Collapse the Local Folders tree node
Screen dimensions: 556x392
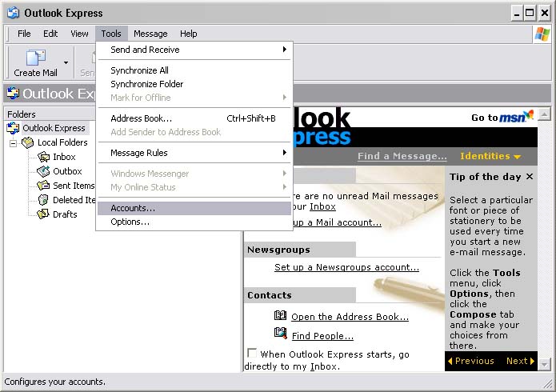(13, 143)
